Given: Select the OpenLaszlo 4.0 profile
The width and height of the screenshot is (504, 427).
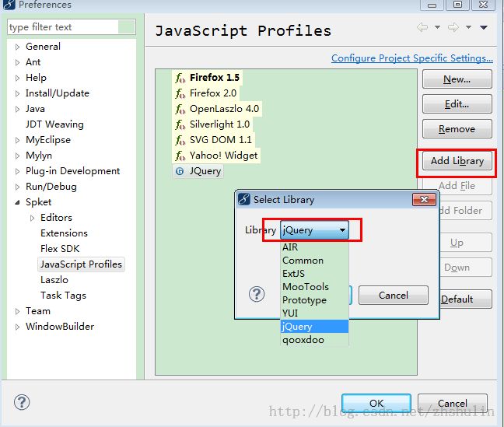Looking at the screenshot, I should pos(218,109).
